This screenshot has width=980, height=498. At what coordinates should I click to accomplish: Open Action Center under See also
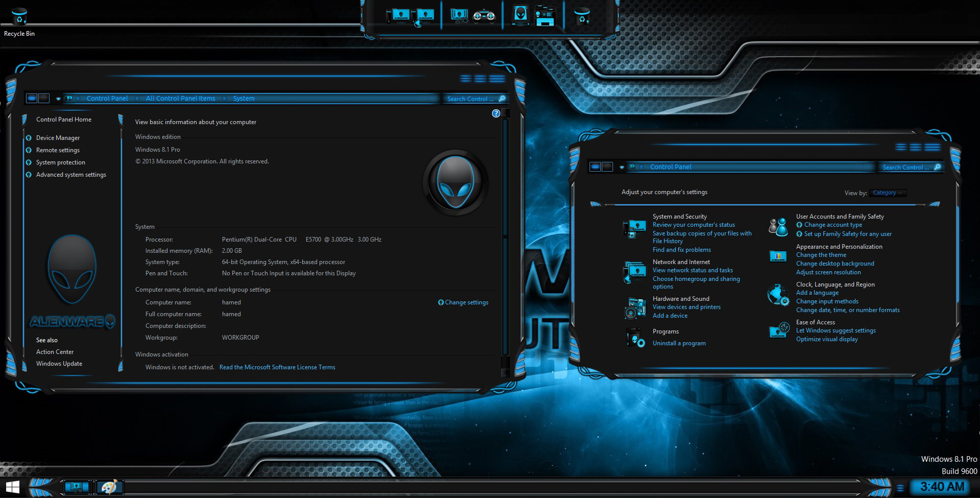[x=55, y=352]
